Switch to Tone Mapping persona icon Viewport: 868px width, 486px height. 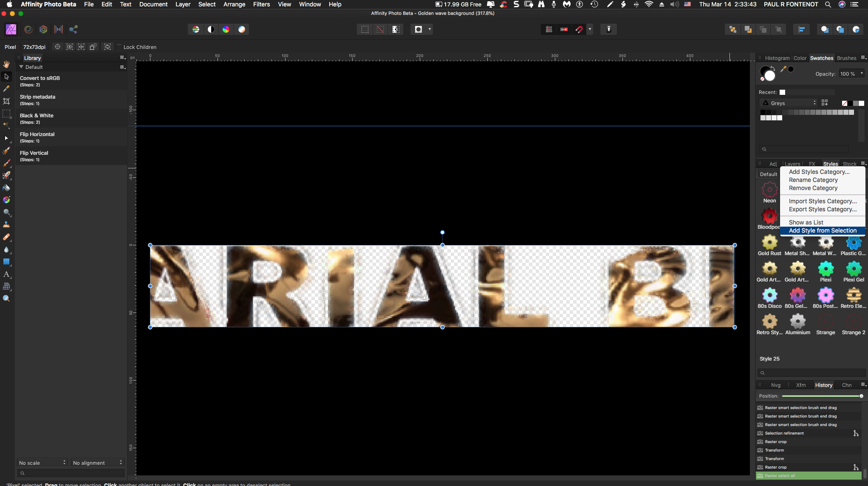tap(59, 29)
